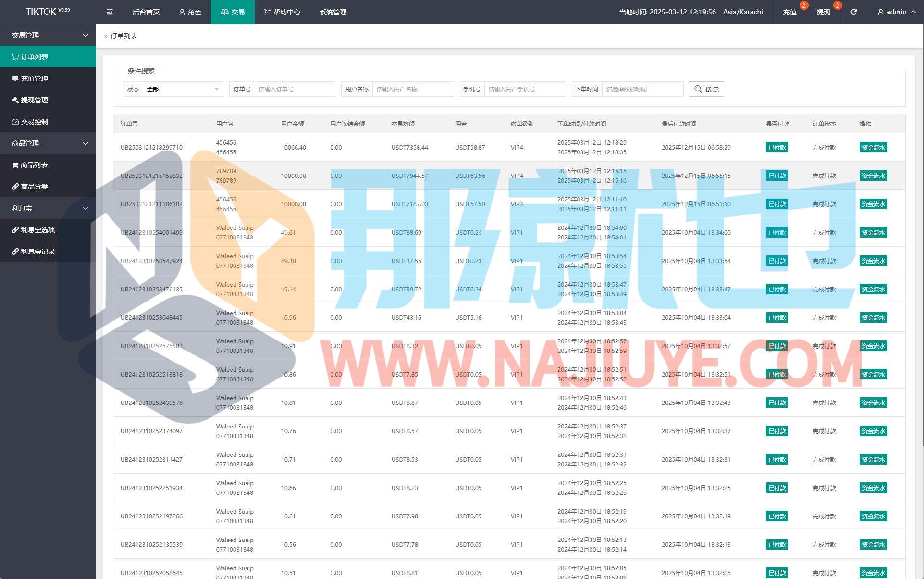
Task: Click the refresh icon in top bar
Action: (x=853, y=12)
